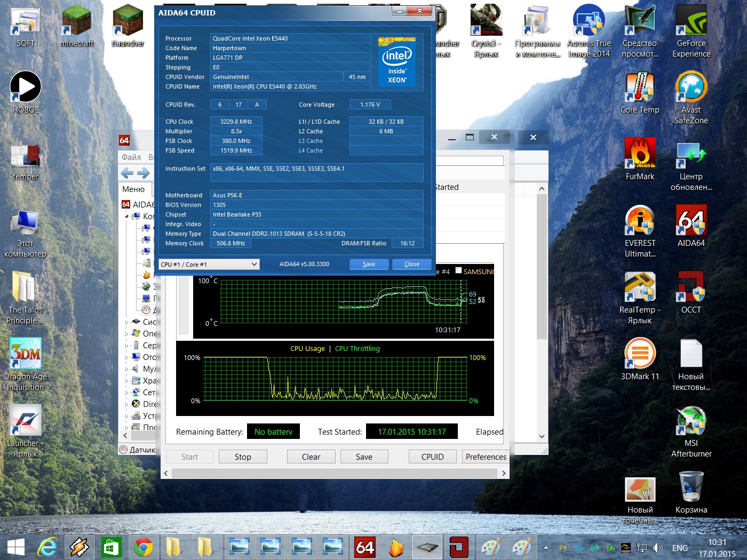747x560 pixels.
Task: Expand the Сис... tree node in AIDA64
Action: tap(127, 322)
